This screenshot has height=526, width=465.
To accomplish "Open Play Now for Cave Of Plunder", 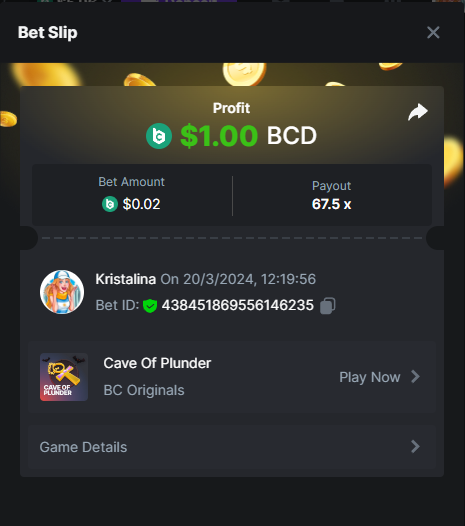I will click(379, 377).
